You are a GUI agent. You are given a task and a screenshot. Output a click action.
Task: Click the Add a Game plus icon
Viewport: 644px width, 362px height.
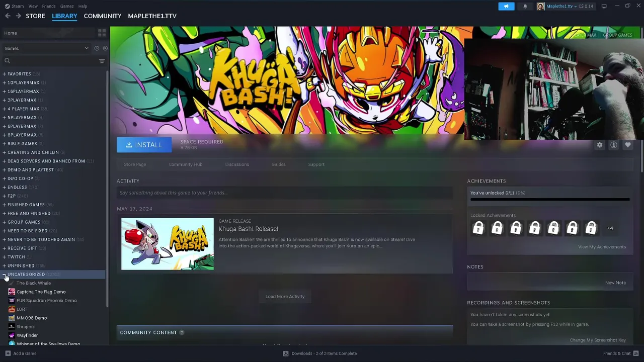8,353
